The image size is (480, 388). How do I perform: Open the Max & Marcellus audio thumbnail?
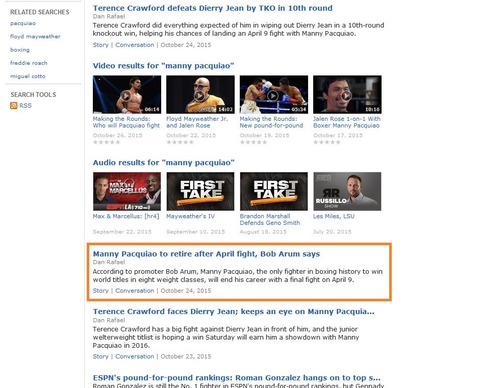pos(127,191)
